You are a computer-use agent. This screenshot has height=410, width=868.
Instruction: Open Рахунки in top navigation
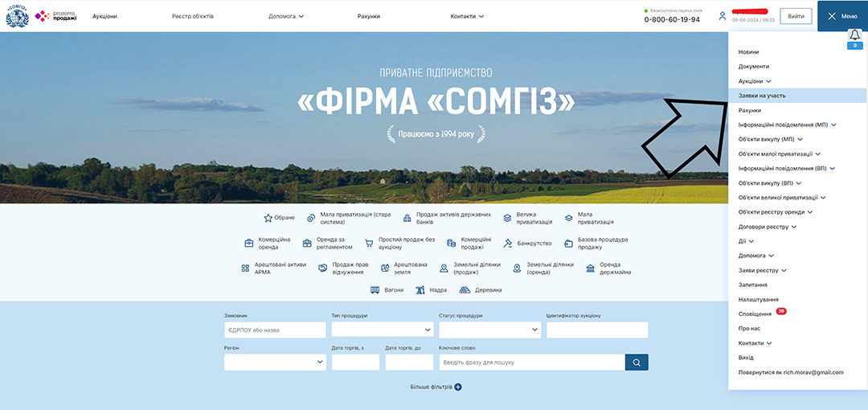point(369,16)
